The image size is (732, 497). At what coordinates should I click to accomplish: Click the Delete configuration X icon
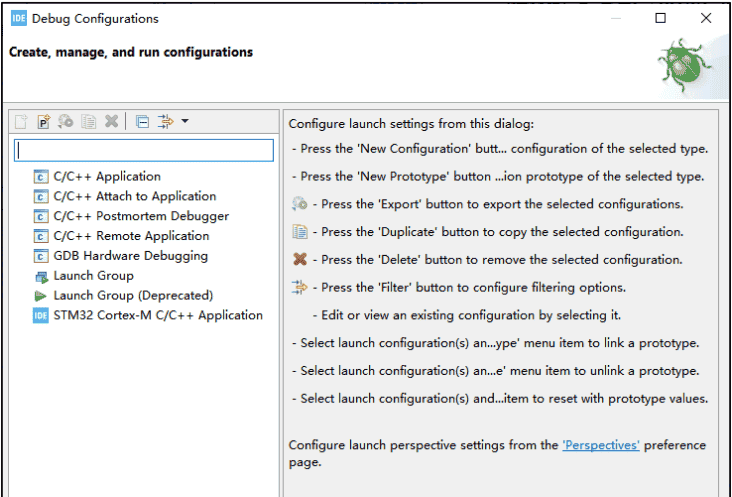pyautogui.click(x=112, y=121)
